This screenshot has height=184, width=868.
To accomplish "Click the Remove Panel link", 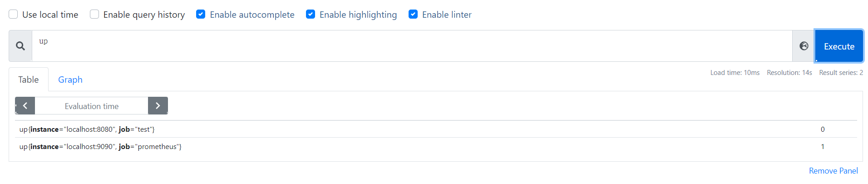I will (x=833, y=171).
